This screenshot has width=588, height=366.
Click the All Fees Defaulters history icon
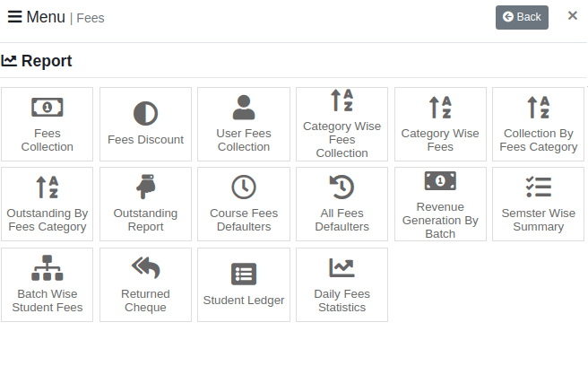click(x=342, y=187)
